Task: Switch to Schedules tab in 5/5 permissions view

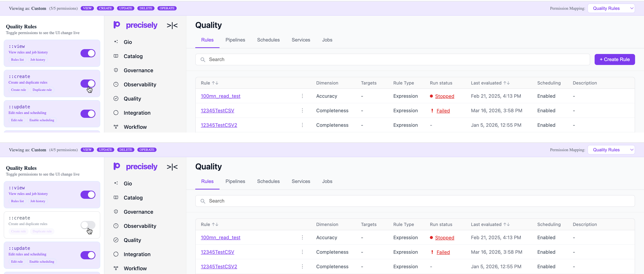Action: [x=268, y=40]
